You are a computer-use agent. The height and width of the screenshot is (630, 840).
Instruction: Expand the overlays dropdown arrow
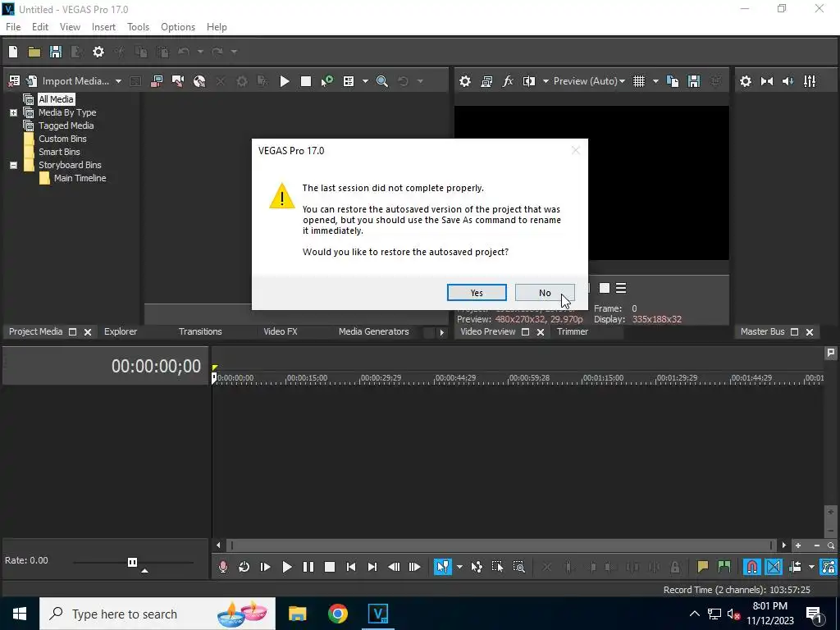pyautogui.click(x=655, y=81)
